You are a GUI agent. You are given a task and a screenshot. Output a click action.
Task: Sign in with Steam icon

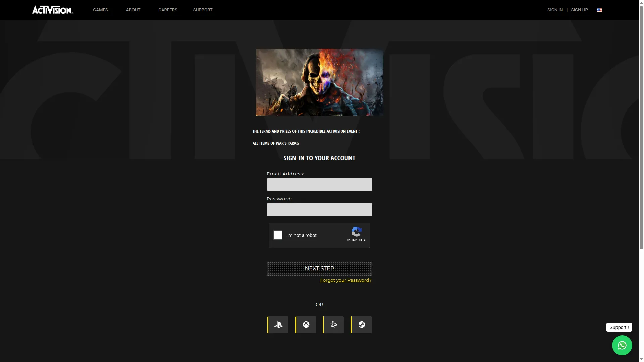[x=361, y=325]
